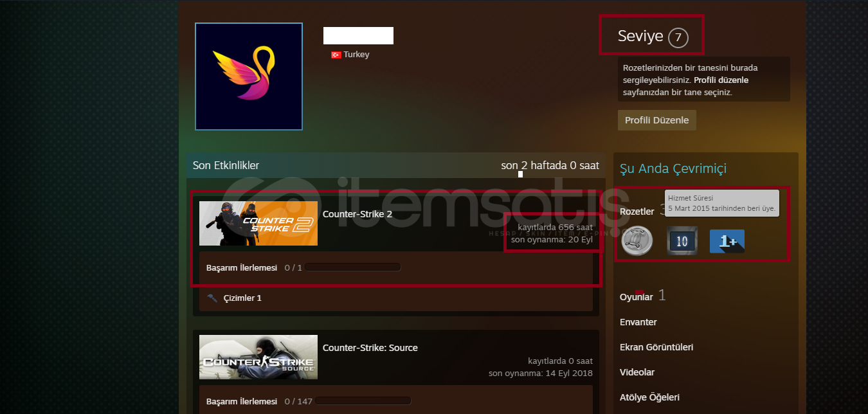Image resolution: width=868 pixels, height=414 pixels.
Task: Click the blue '1+' badge icon
Action: (727, 241)
